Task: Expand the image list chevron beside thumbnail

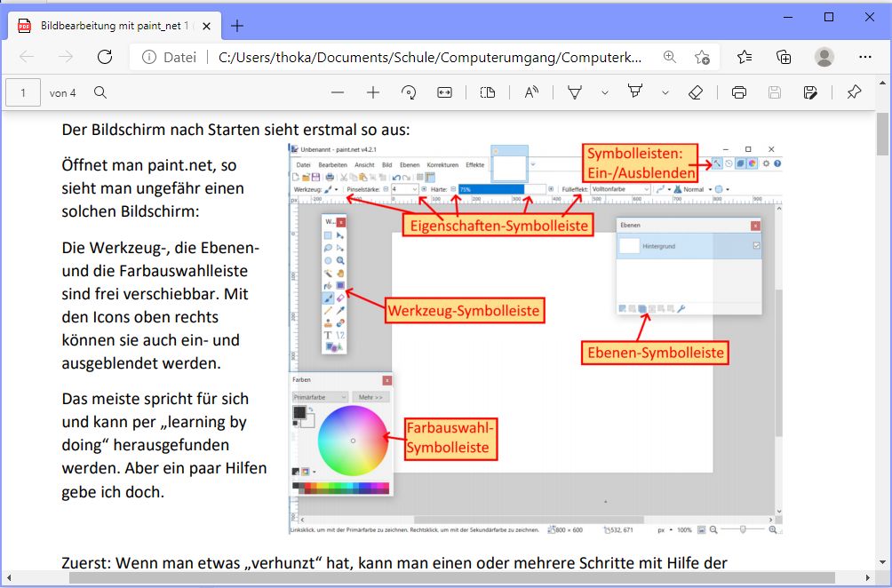Action: [533, 164]
